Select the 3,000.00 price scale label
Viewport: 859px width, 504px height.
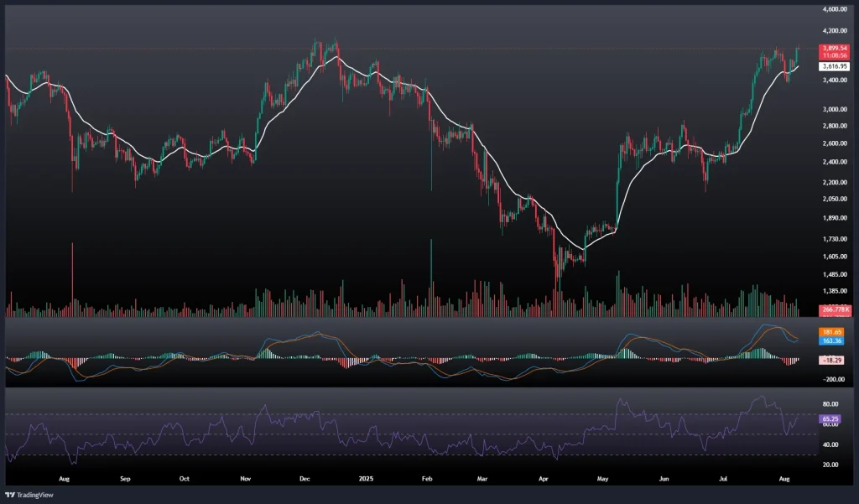(x=835, y=109)
